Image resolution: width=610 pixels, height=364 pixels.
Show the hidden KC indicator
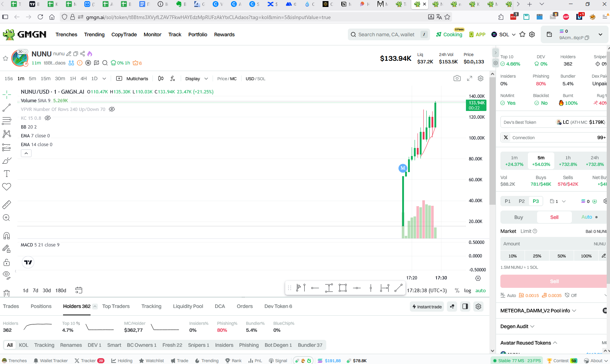pyautogui.click(x=48, y=118)
